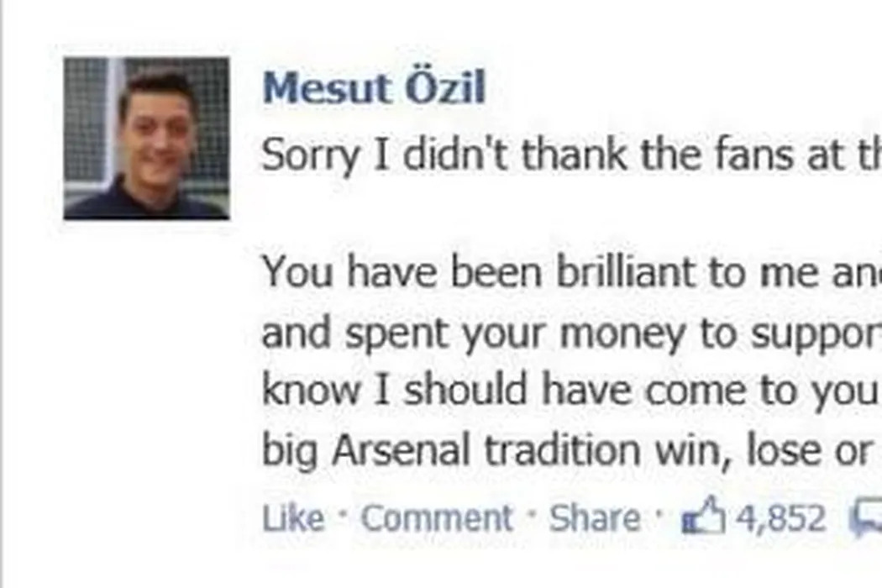
Task: Share the post via the Share link
Action: tap(594, 518)
